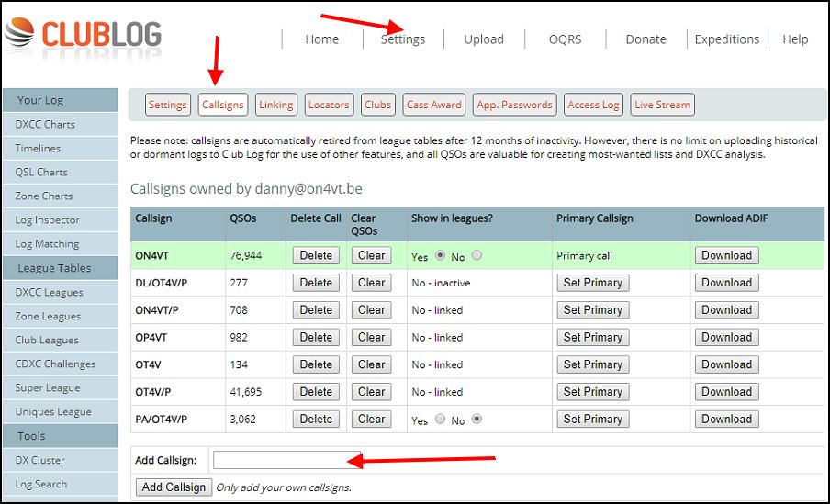
Task: Open the Live Stream tab
Action: click(x=662, y=105)
